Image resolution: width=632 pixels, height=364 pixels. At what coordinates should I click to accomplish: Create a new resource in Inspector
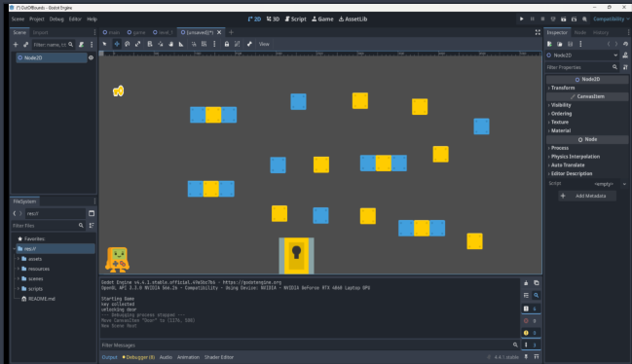(x=549, y=44)
